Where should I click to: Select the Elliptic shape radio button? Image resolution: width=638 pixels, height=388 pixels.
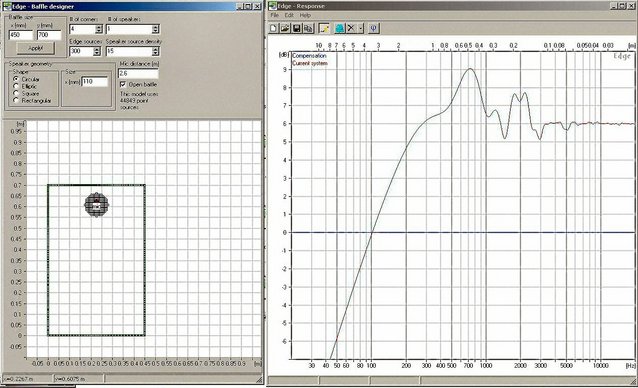(16, 86)
